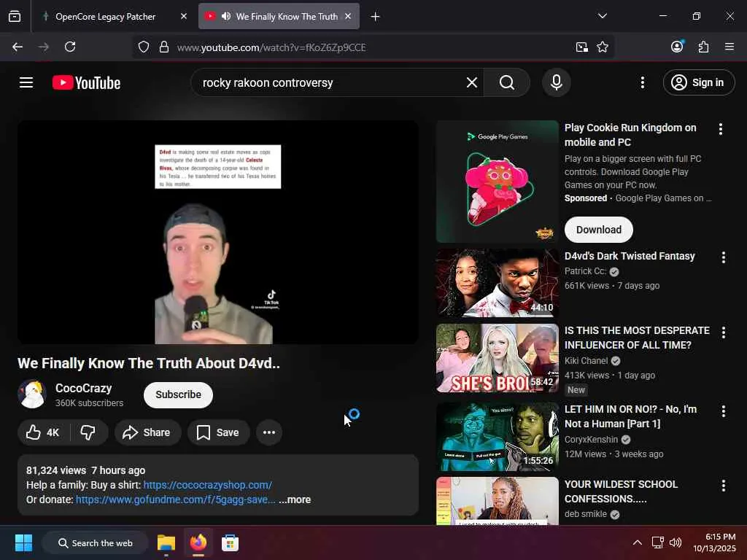Open the Windows Start menu
Image resolution: width=747 pixels, height=560 pixels.
(x=23, y=542)
